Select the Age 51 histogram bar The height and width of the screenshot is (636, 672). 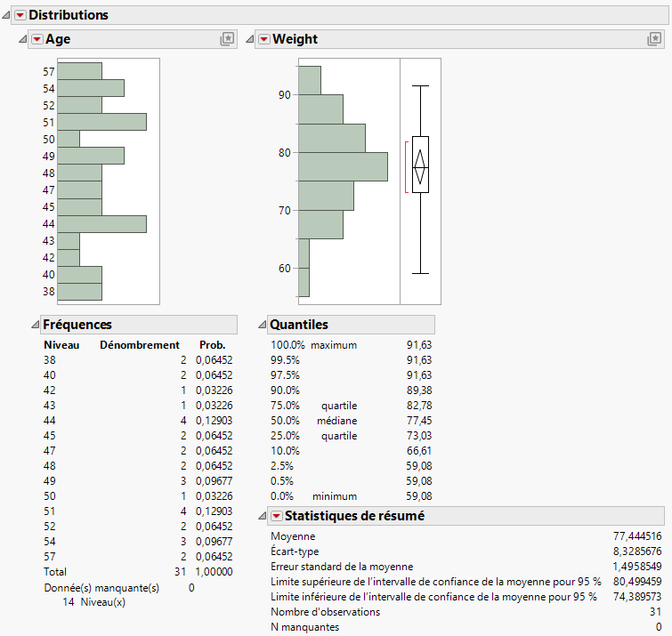pyautogui.click(x=102, y=122)
